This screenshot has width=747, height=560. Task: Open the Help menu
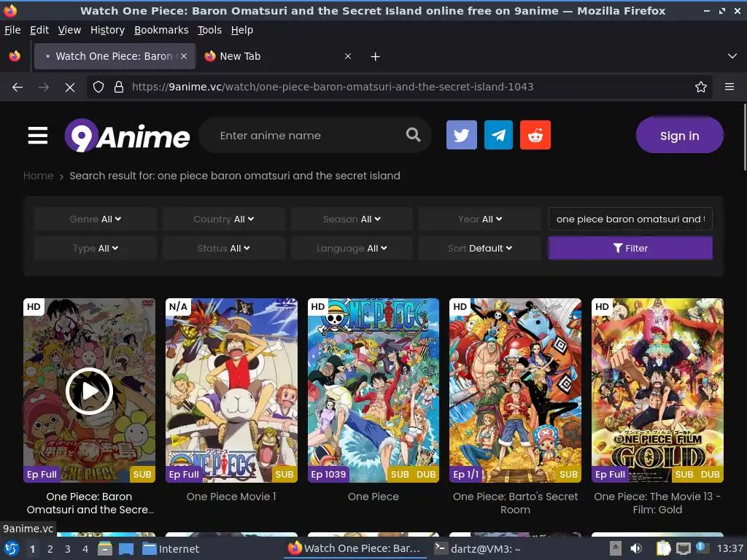242,30
